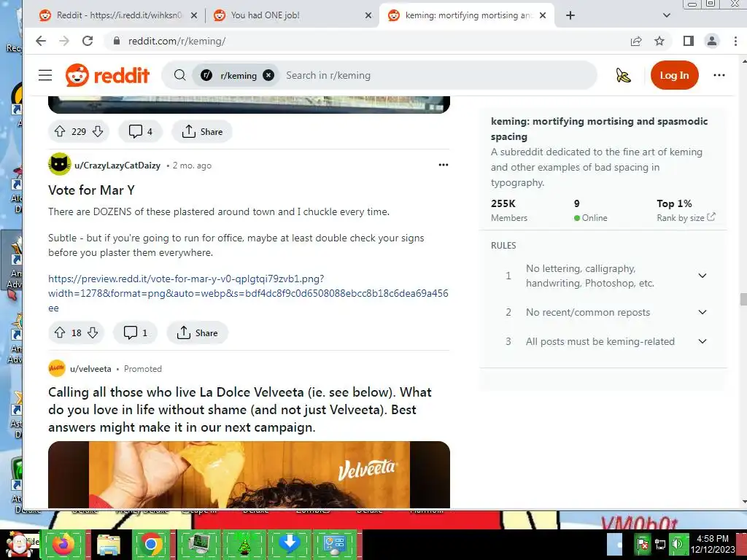Click velveeta promoted avatar icon
The height and width of the screenshot is (560, 747).
[x=57, y=368]
